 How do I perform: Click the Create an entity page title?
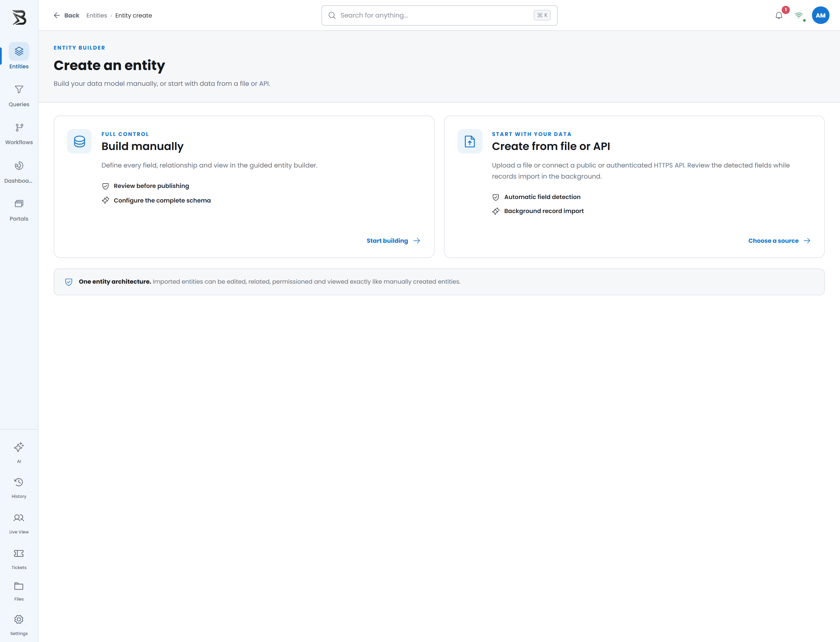[x=109, y=65]
